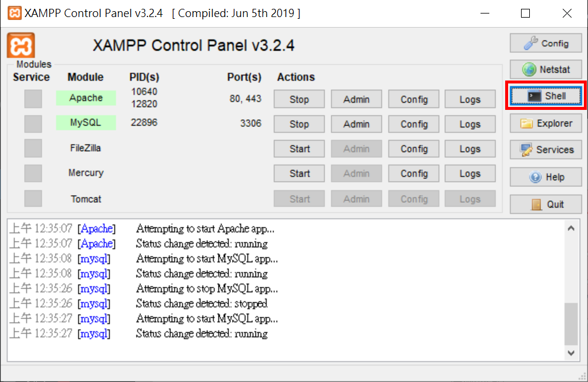
Task: Start the Mercury module
Action: 299,173
